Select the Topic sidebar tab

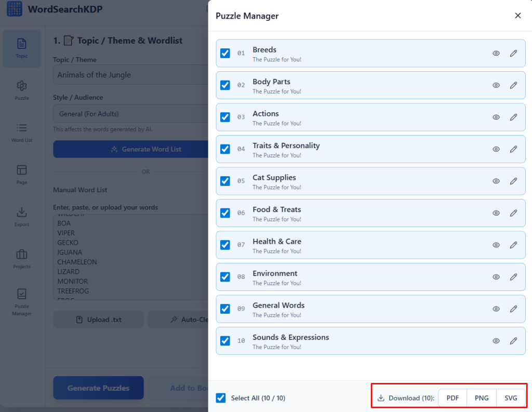[x=22, y=48]
